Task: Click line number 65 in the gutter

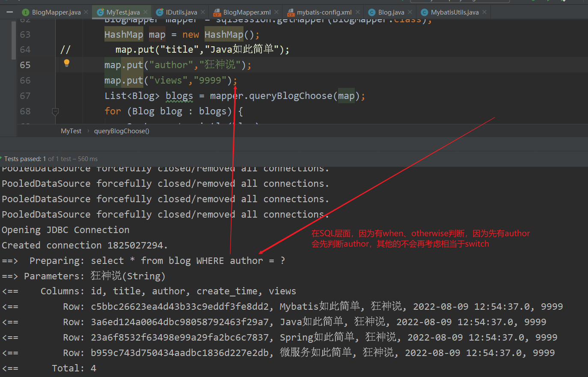Action: pos(25,65)
